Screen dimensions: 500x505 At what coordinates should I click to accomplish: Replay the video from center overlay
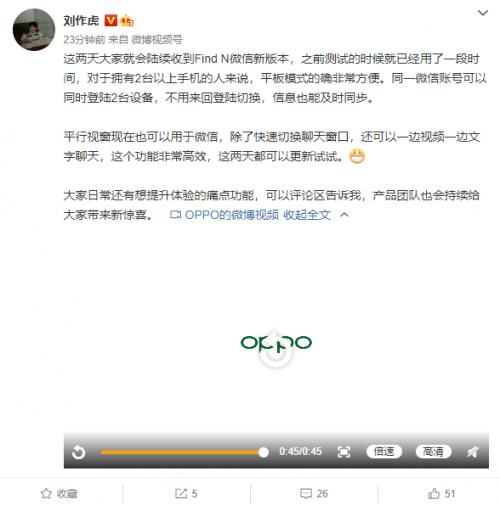[x=276, y=352]
